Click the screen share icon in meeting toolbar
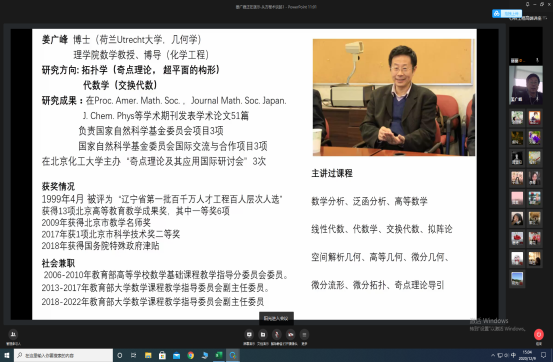Screen dimensions: 553x362 click(249, 334)
